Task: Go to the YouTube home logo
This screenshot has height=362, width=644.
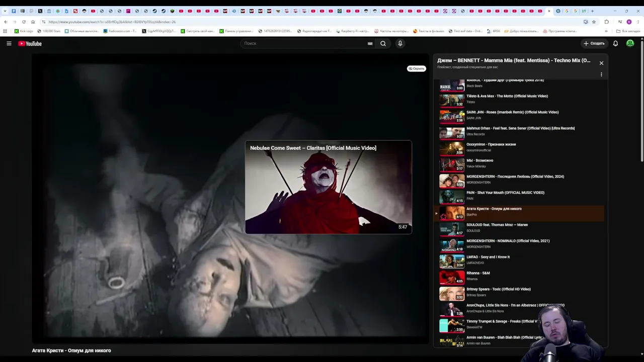Action: point(30,44)
